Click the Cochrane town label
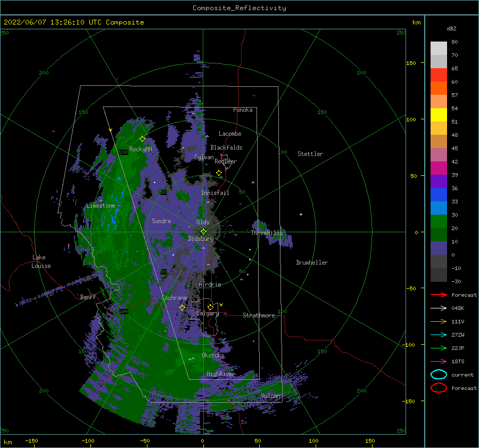 coord(174,298)
